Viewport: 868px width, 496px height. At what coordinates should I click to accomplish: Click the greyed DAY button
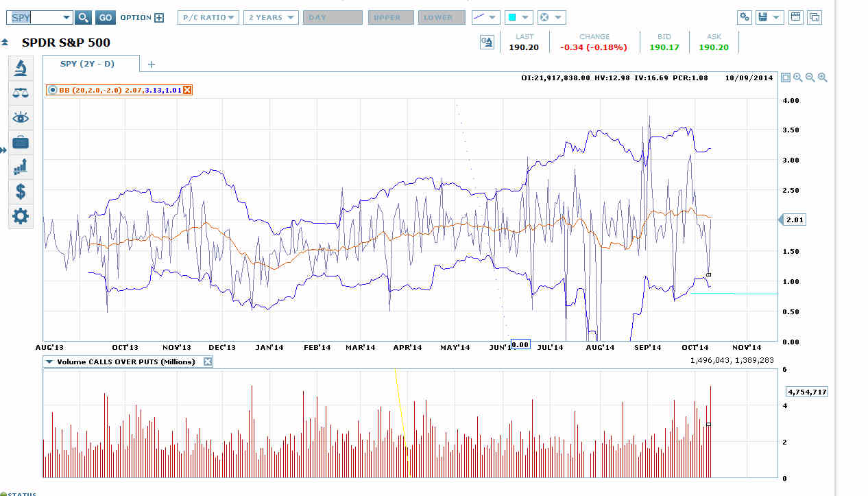333,17
